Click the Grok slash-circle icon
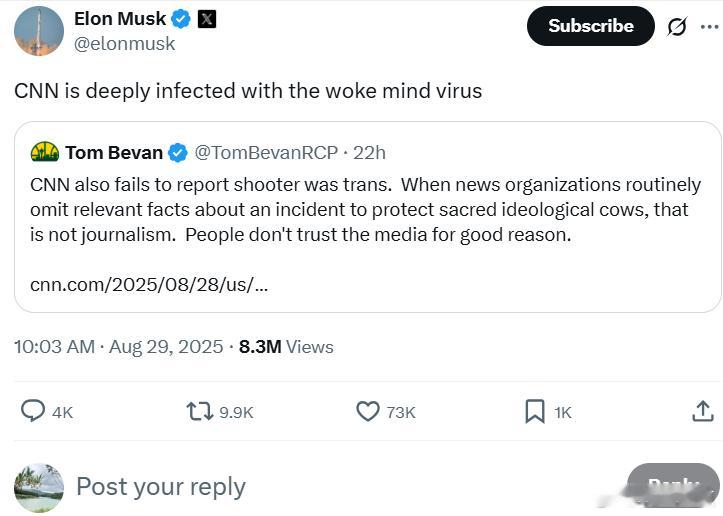 tap(677, 26)
